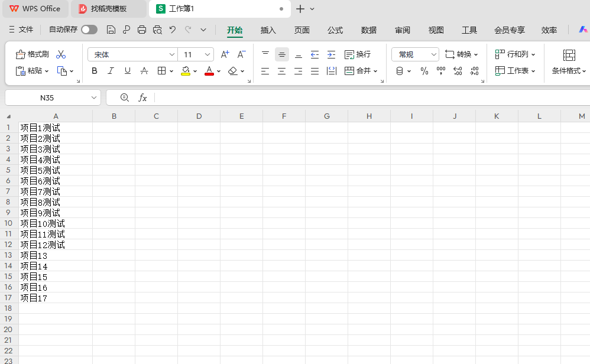Image resolution: width=590 pixels, height=364 pixels.
Task: Select the Format Painter tool
Action: (31, 54)
